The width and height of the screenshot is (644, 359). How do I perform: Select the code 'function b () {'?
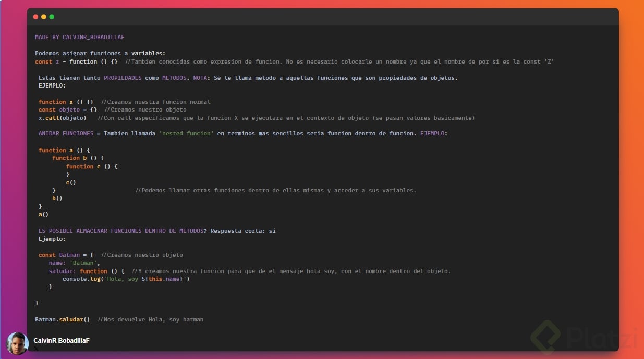(78, 158)
